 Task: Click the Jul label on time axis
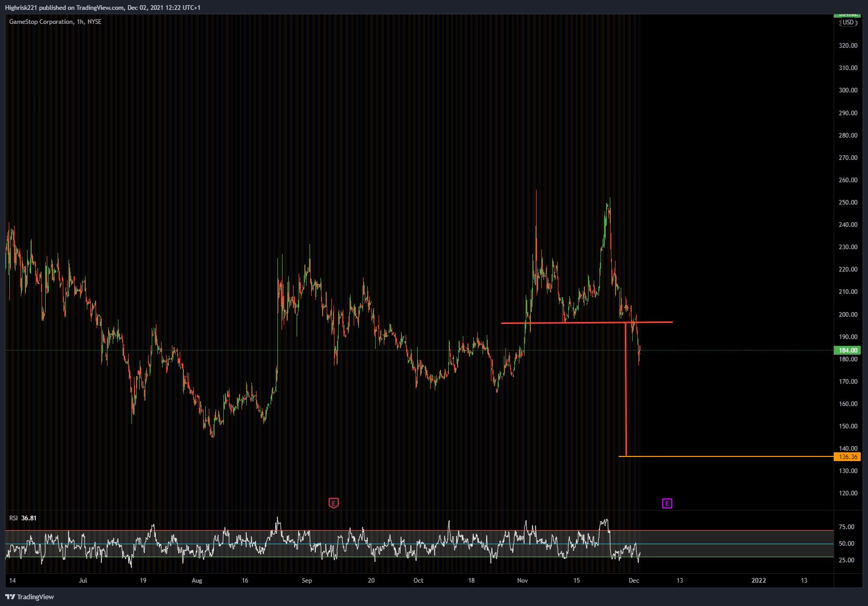83,581
